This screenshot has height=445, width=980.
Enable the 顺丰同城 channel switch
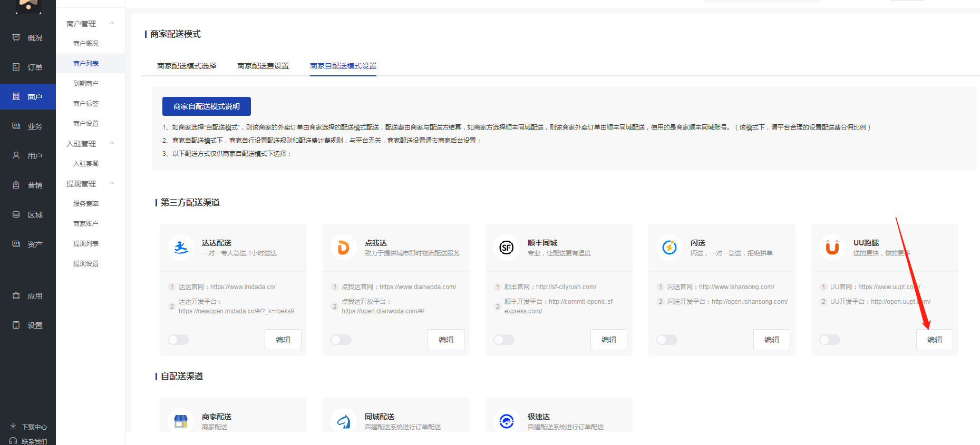[504, 340]
